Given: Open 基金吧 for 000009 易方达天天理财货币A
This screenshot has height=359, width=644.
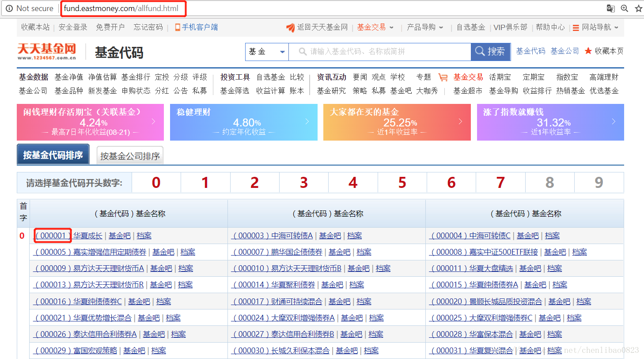Looking at the screenshot, I should (161, 268).
